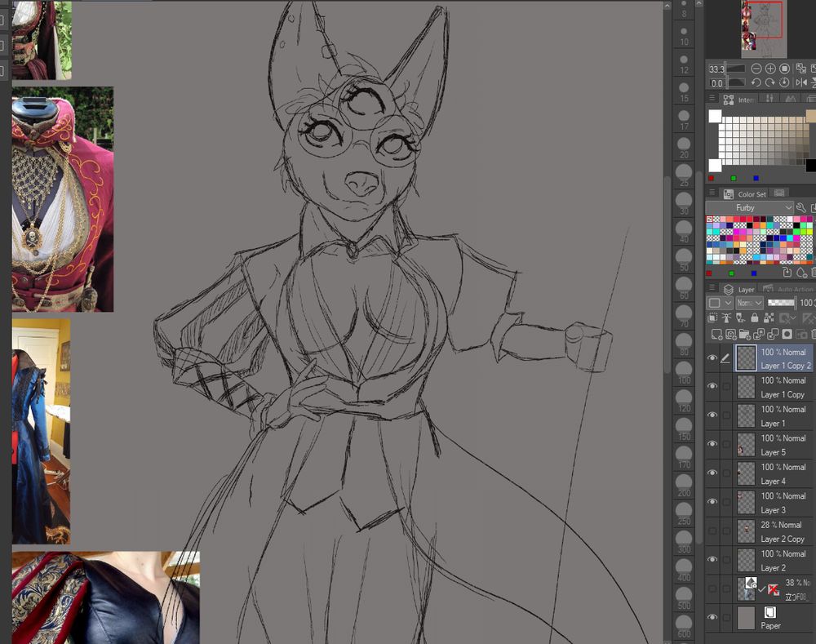Image resolution: width=816 pixels, height=644 pixels.
Task: Click the Navigator zoom scale slider
Action: (736, 69)
